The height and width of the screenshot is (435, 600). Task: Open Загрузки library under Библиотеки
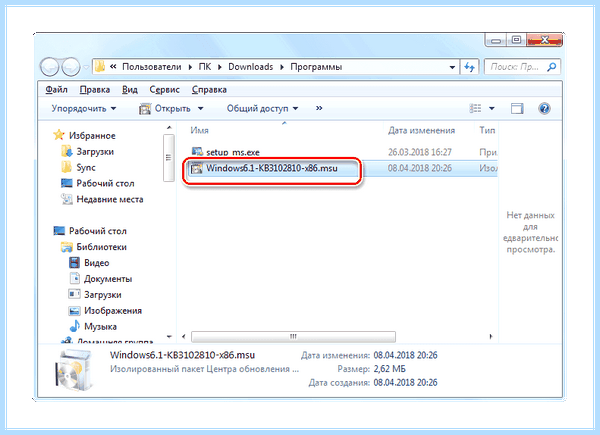pos(103,295)
